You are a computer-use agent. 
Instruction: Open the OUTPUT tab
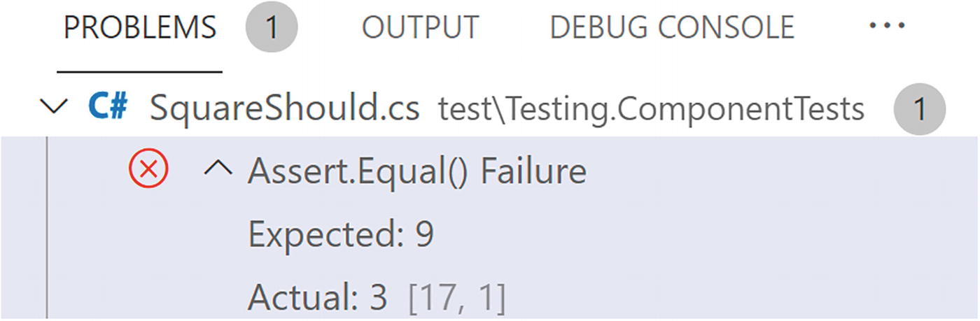point(420,28)
